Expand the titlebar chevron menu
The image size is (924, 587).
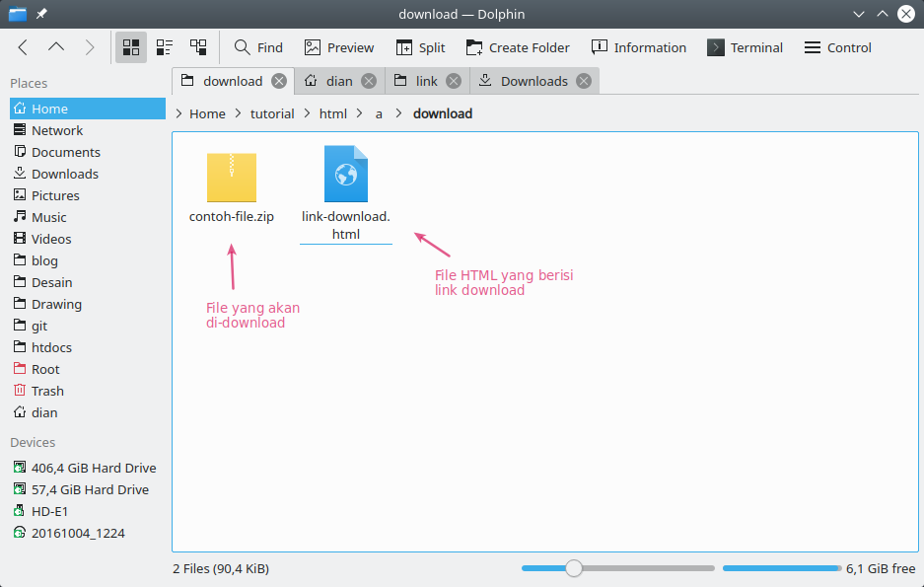(858, 14)
